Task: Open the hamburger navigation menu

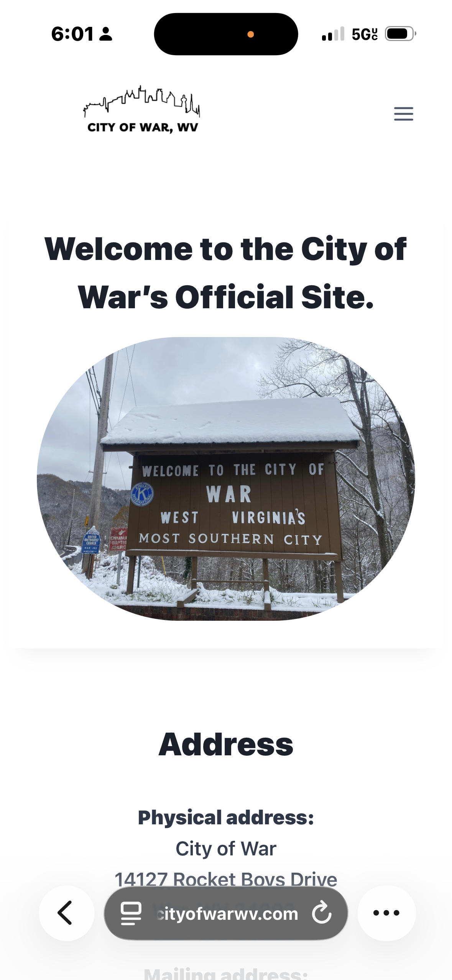Action: pos(403,114)
